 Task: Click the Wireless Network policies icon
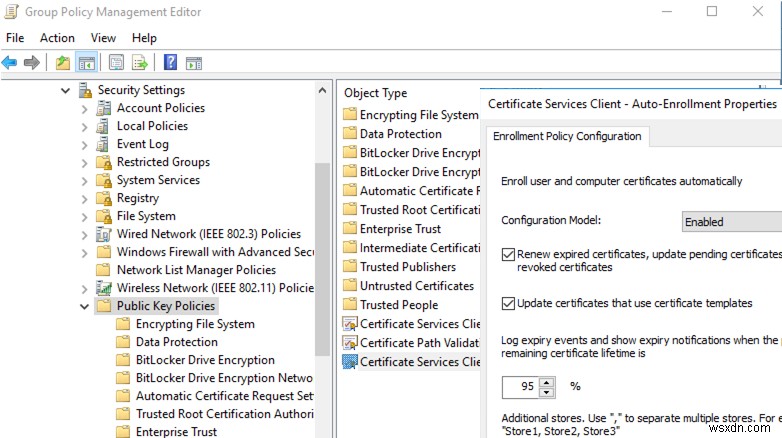click(103, 288)
